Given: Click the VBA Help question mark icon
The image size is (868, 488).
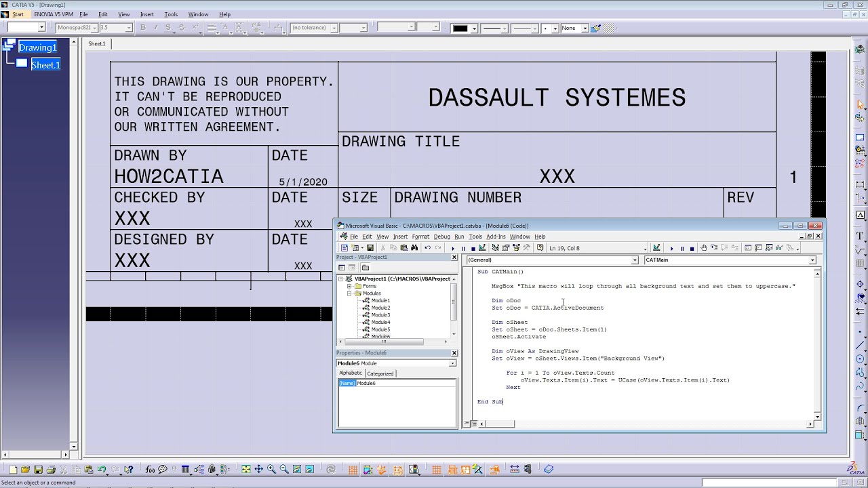Looking at the screenshot, I should 540,248.
